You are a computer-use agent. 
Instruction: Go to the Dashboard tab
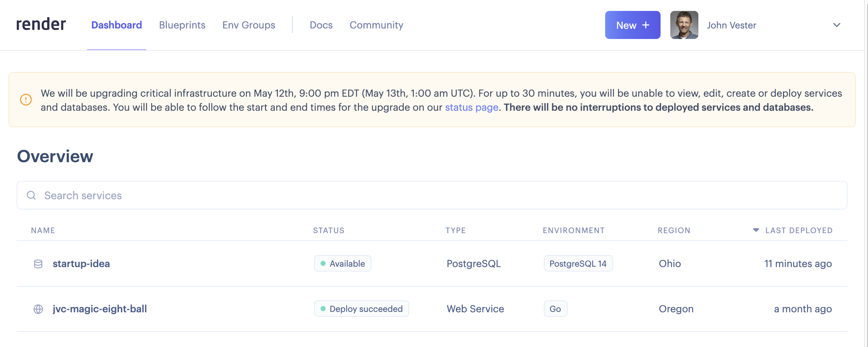point(117,25)
